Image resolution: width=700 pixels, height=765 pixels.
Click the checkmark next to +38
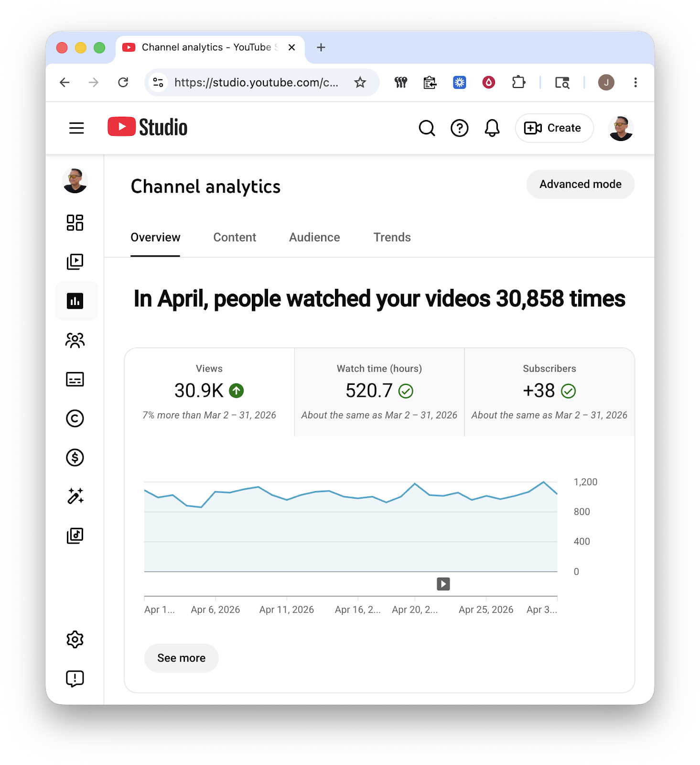pyautogui.click(x=568, y=391)
